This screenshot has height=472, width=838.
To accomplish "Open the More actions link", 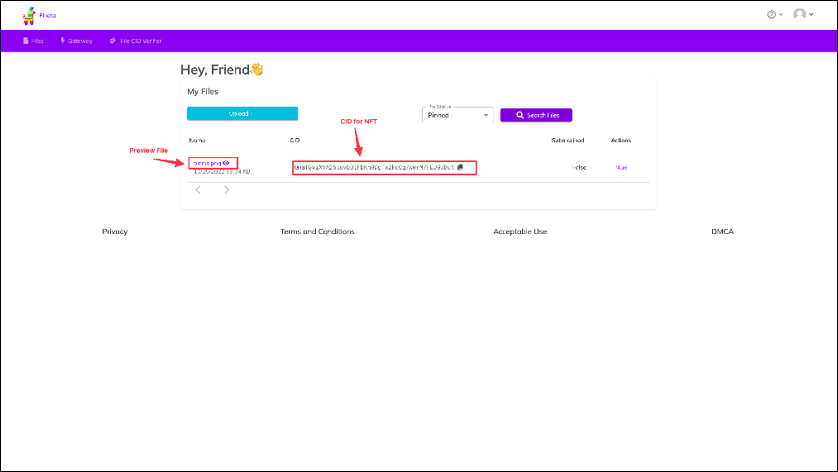I will [621, 167].
